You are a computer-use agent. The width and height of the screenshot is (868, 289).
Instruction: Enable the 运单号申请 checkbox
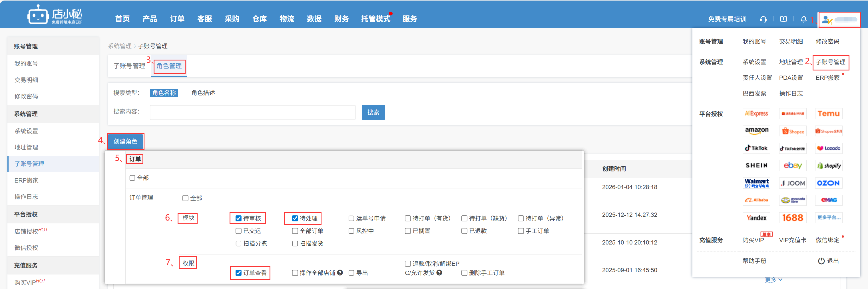(x=351, y=218)
